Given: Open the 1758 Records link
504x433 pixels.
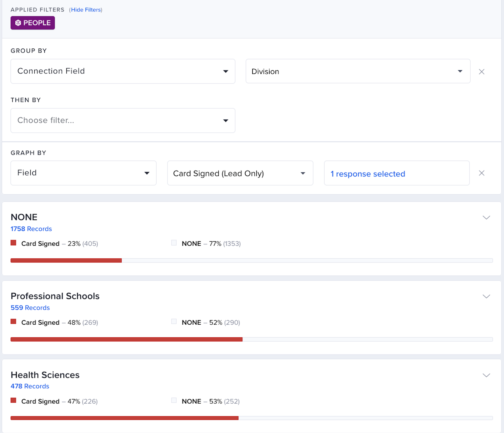Looking at the screenshot, I should [x=31, y=229].
